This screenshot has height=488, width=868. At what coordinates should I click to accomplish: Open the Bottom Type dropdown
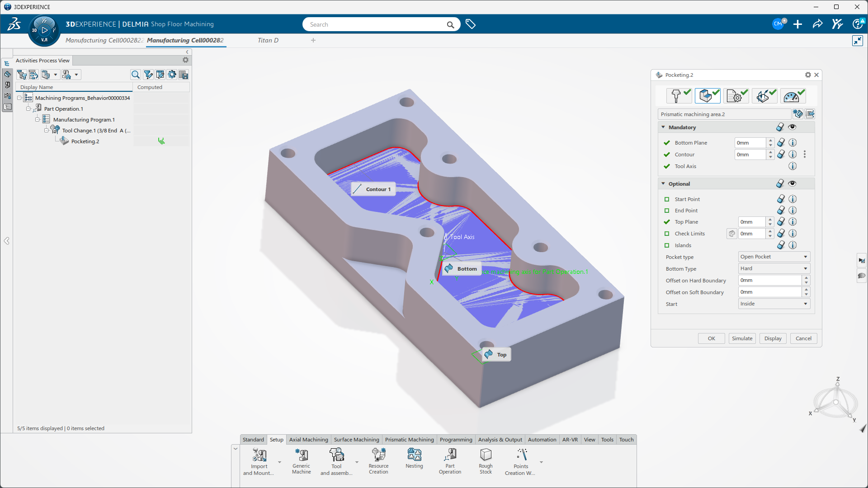774,268
